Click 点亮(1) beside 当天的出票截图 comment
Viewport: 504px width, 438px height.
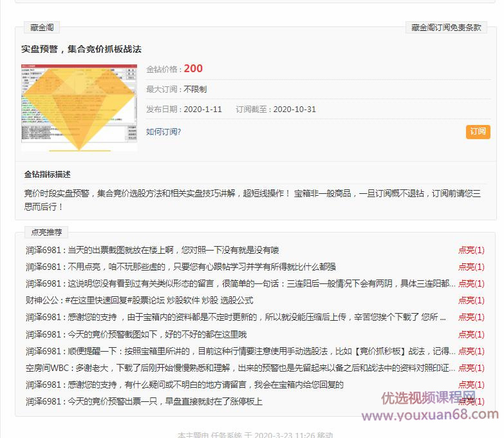[471, 251]
